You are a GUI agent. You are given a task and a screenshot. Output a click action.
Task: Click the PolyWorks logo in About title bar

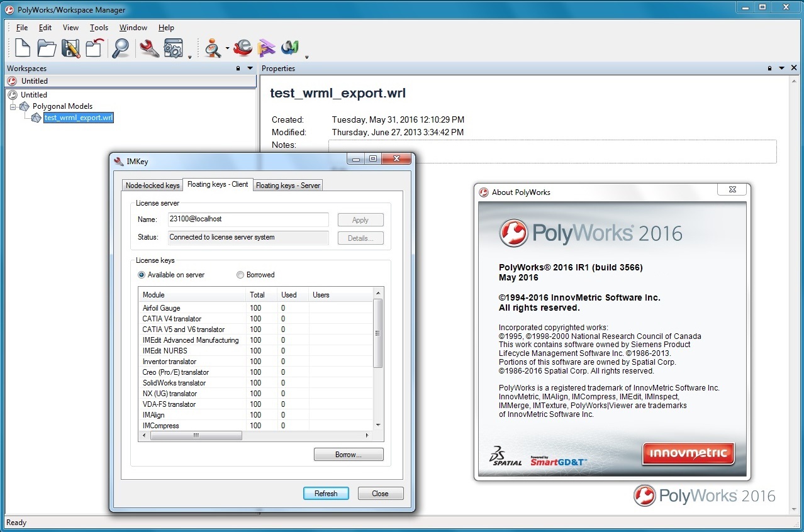pyautogui.click(x=484, y=192)
